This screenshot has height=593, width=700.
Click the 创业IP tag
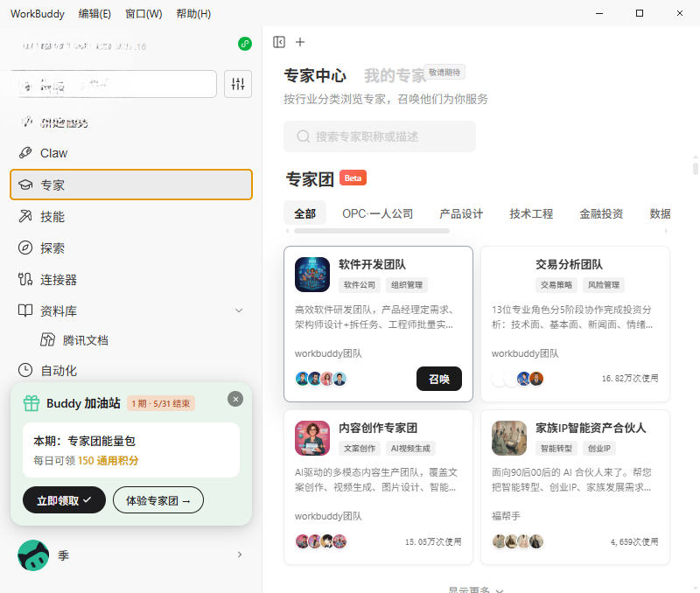point(599,449)
